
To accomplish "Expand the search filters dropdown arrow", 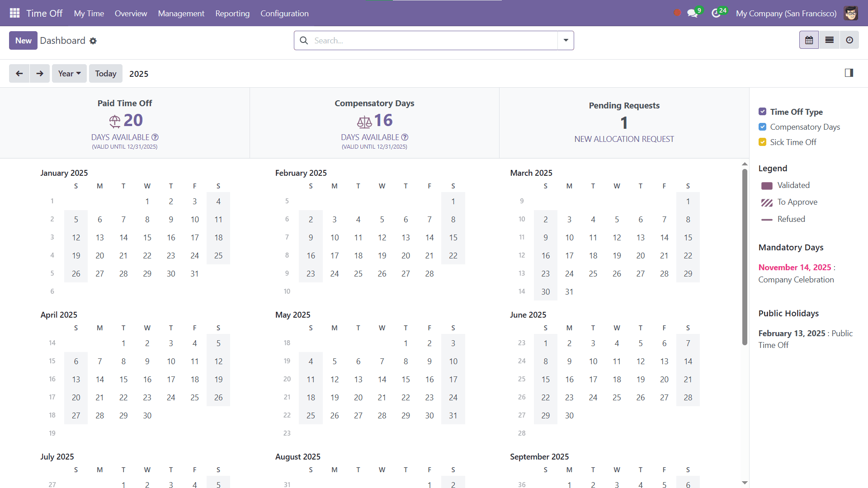I will [x=565, y=40].
